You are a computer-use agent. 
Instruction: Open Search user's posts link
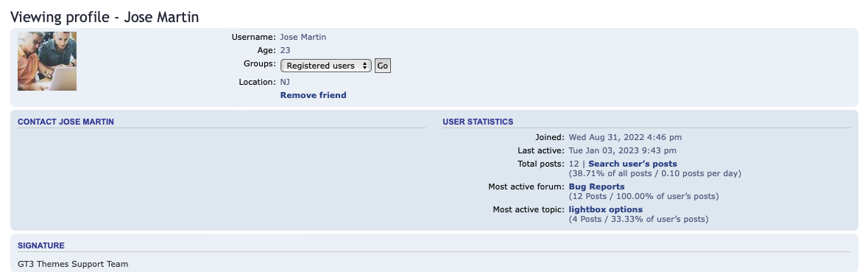pos(632,164)
